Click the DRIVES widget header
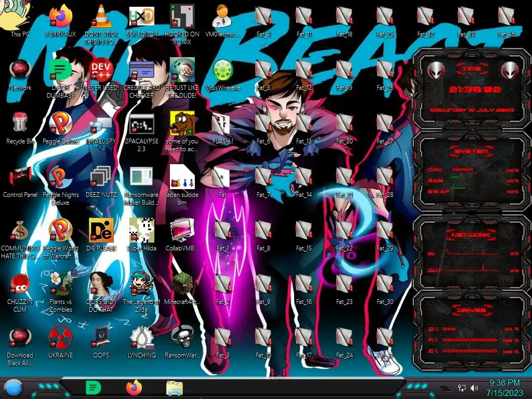Viewport: 532px width, 399px height. pos(471,310)
